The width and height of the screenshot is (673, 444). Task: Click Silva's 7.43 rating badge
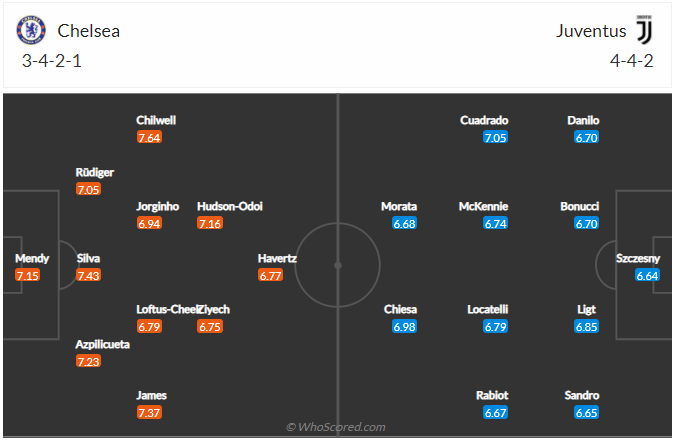[89, 275]
